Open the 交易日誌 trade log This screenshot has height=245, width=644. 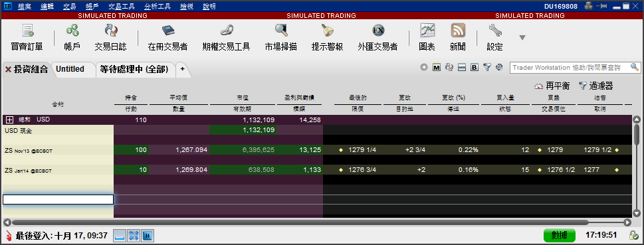(110, 38)
